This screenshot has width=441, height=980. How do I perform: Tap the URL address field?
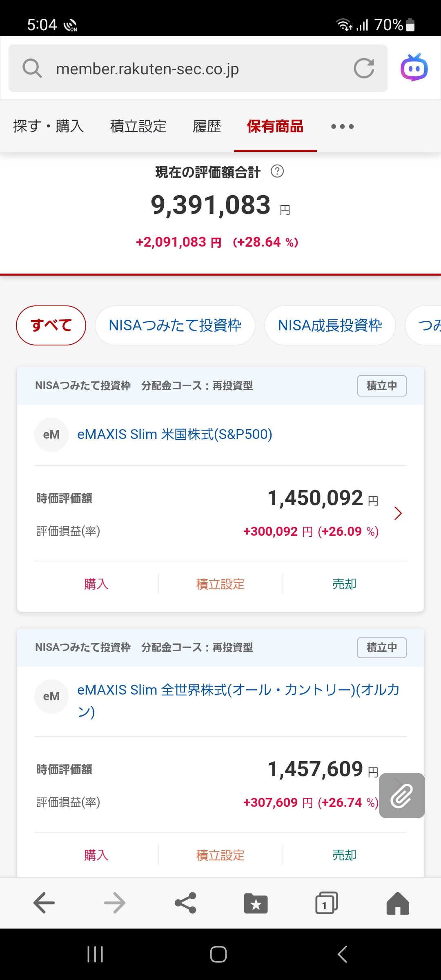pos(198,68)
